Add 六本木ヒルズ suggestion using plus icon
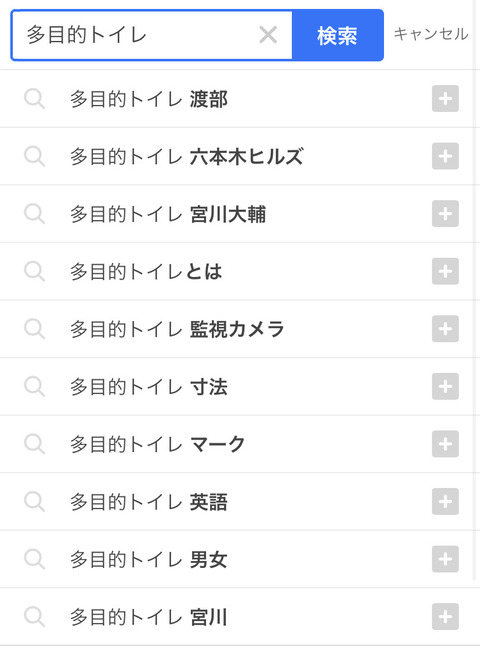The image size is (480, 646). 445,156
